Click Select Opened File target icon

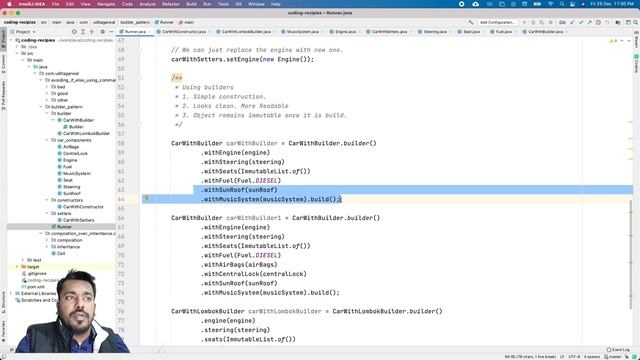click(74, 31)
